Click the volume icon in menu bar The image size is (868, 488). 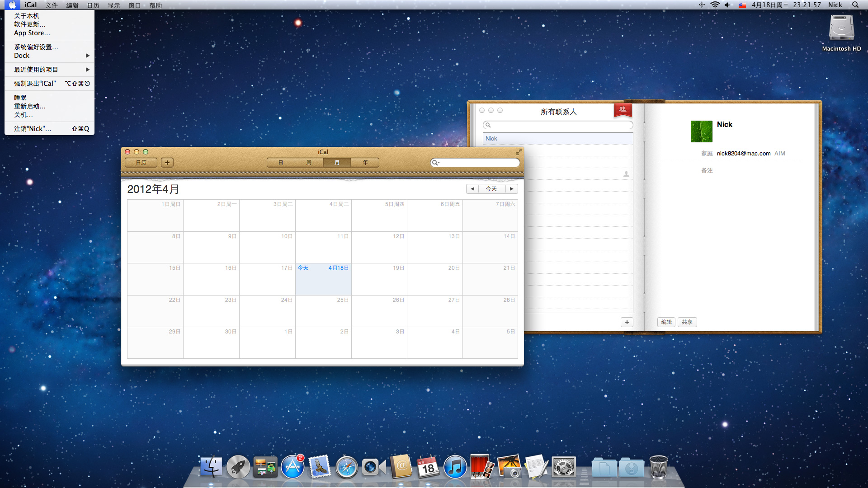[727, 5]
